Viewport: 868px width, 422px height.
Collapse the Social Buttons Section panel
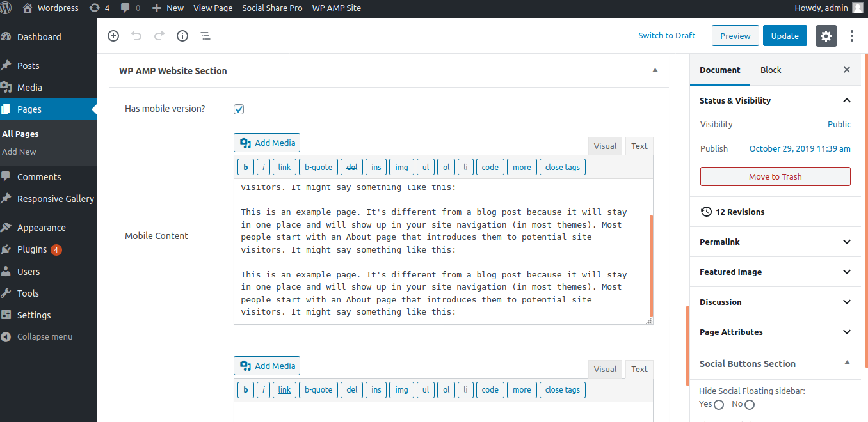point(847,363)
